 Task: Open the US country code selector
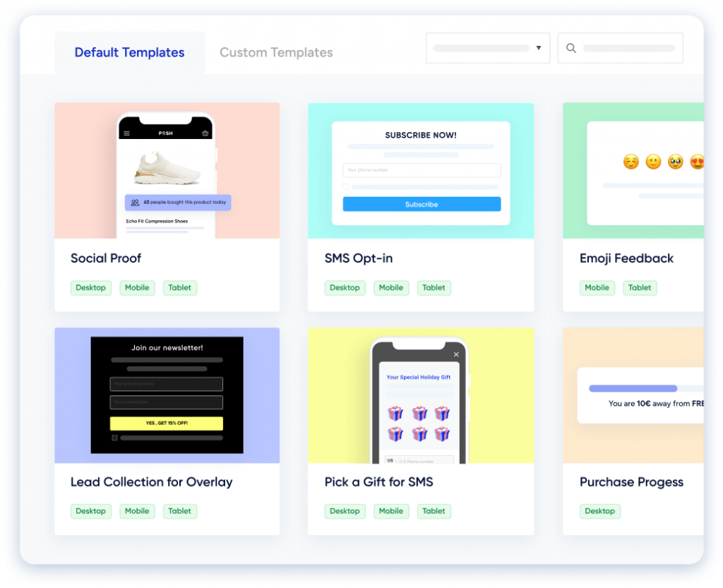[x=391, y=461]
